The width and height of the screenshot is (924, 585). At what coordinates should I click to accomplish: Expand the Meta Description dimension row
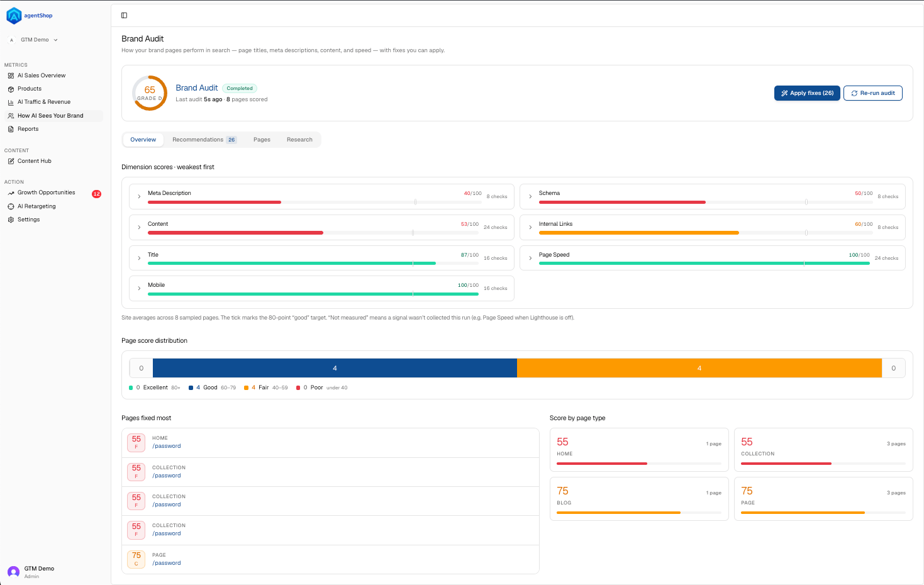point(321,196)
